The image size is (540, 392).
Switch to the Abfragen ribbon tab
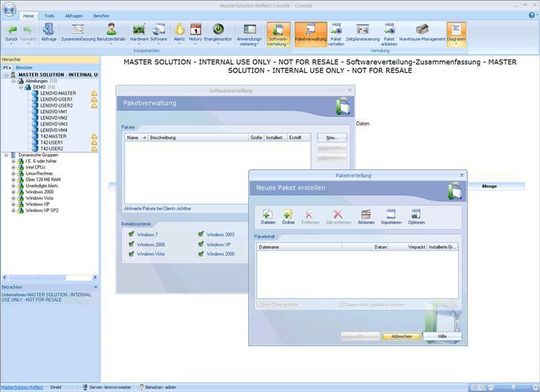[74, 16]
